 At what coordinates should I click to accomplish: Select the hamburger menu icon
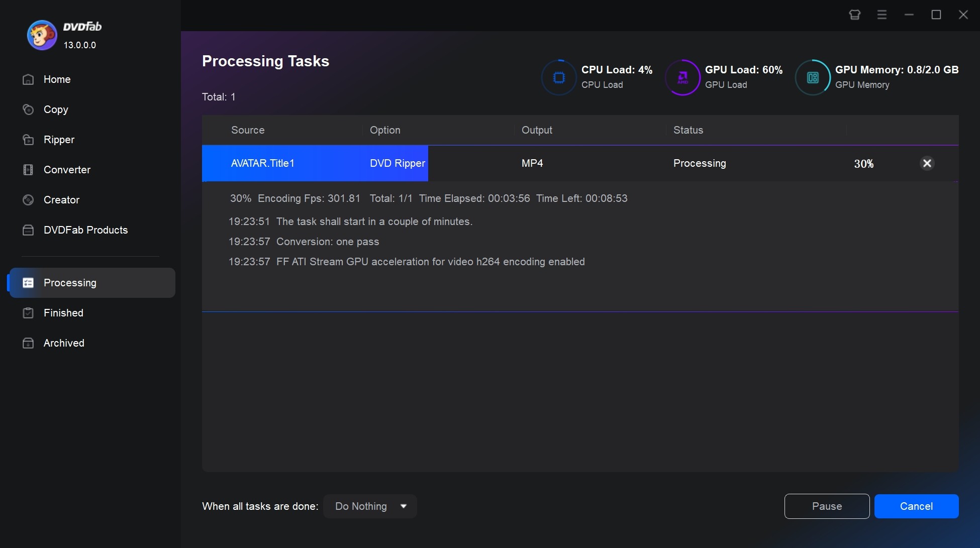[x=881, y=15]
